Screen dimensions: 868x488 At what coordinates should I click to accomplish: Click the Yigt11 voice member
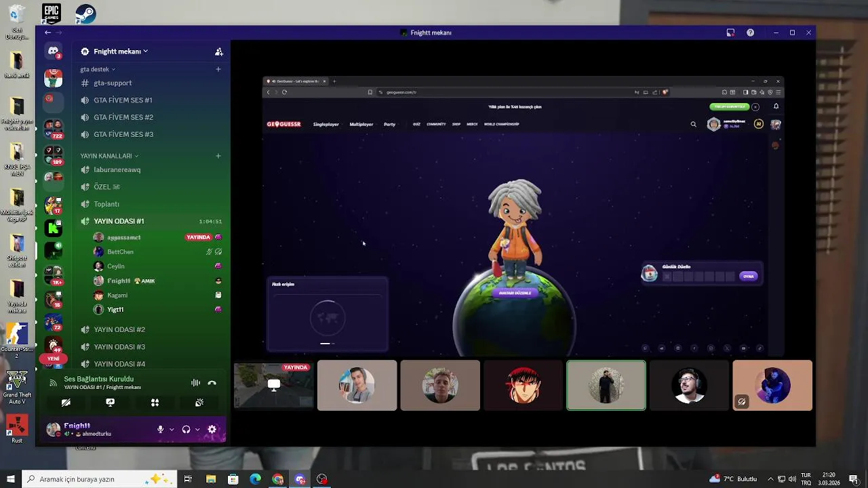[157, 310]
